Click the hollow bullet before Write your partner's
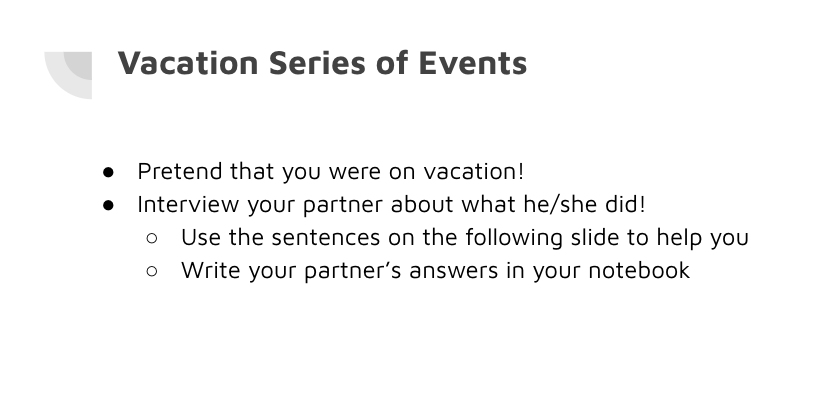The width and height of the screenshot is (820, 414). point(152,271)
